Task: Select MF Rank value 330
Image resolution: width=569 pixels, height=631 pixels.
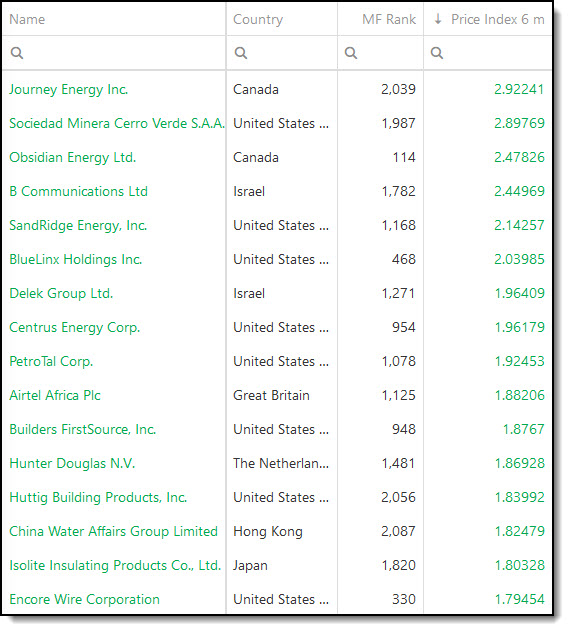Action: pos(404,599)
